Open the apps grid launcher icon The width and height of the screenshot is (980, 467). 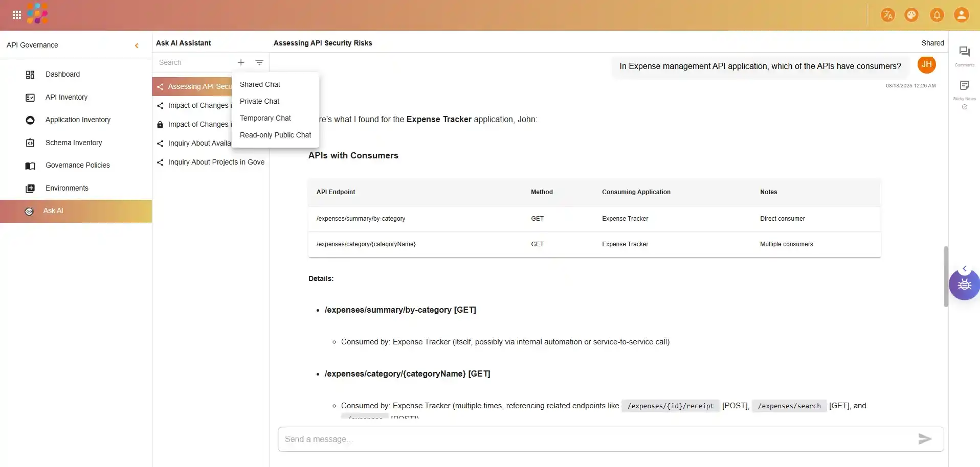tap(17, 15)
